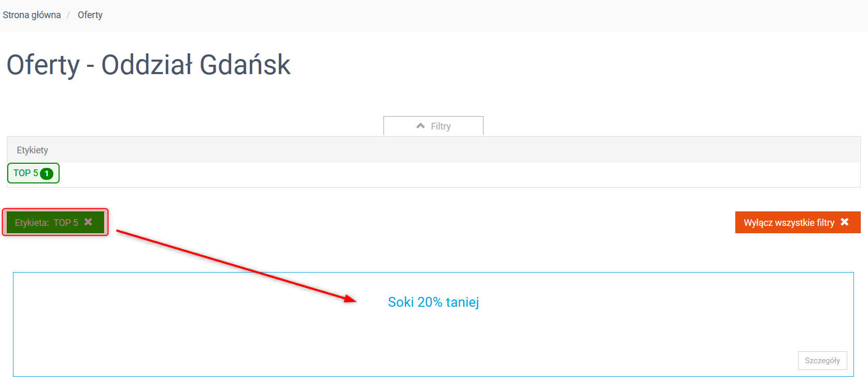This screenshot has height=385, width=868.
Task: Click the Oferty - Oddział Gdańsk heading
Action: [x=148, y=65]
